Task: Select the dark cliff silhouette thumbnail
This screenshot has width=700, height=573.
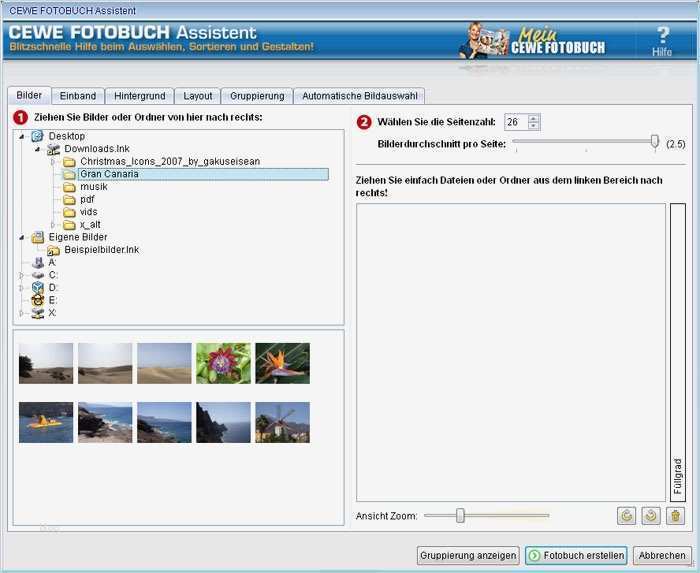Action: pyautogui.click(x=223, y=422)
